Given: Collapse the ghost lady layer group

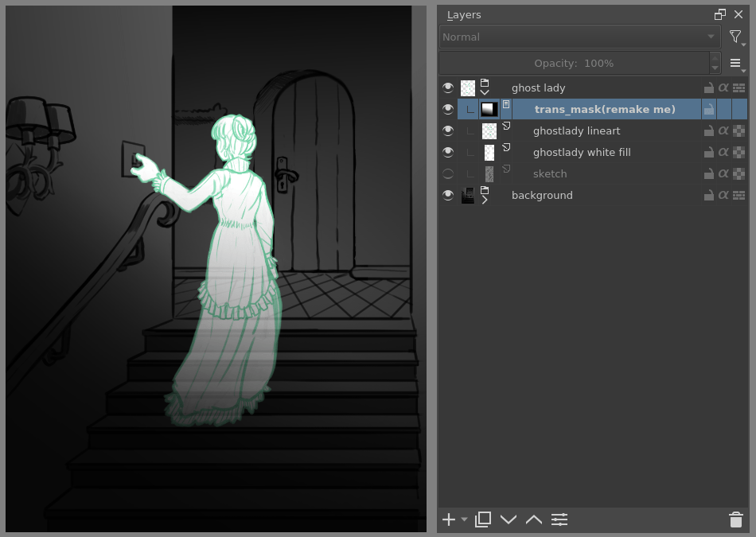Looking at the screenshot, I should [485, 93].
